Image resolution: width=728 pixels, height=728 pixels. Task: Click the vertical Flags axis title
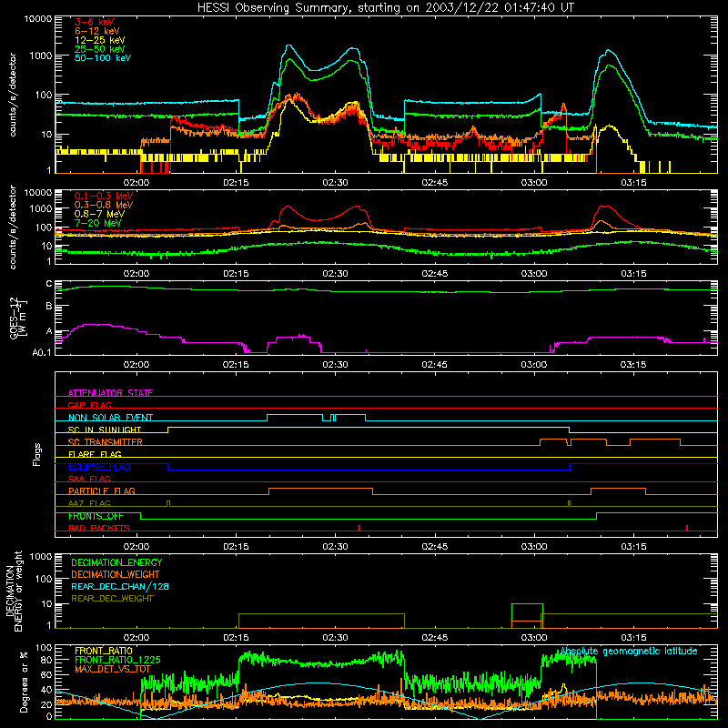coord(37,454)
